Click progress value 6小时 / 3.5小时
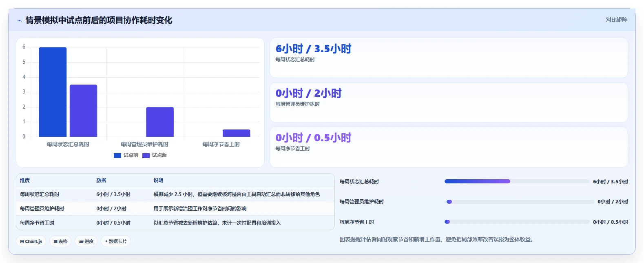644x263 pixels. pos(611,182)
